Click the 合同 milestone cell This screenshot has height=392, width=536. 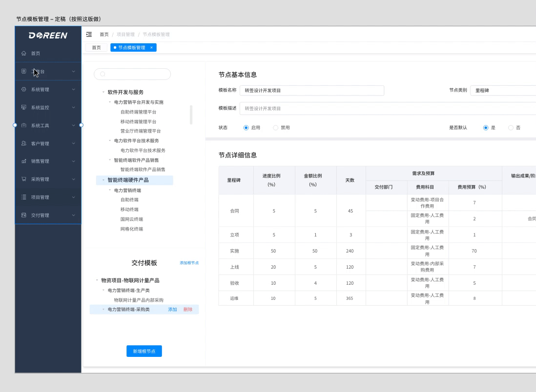(x=236, y=211)
